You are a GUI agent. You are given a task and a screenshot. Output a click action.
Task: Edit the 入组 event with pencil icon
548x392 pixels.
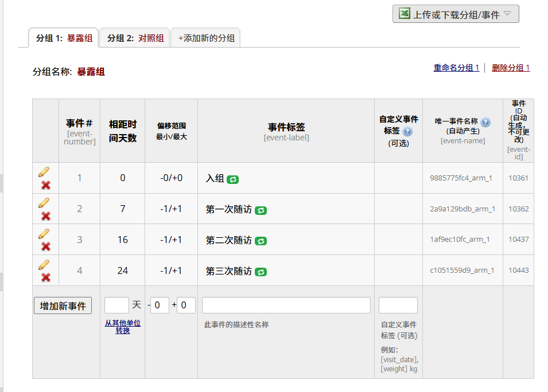pyautogui.click(x=44, y=172)
